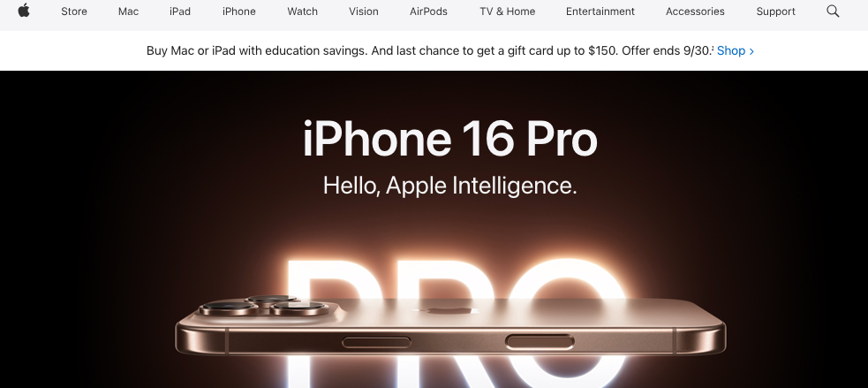Click the education savings banner text
This screenshot has width=868, height=388.
tap(430, 51)
